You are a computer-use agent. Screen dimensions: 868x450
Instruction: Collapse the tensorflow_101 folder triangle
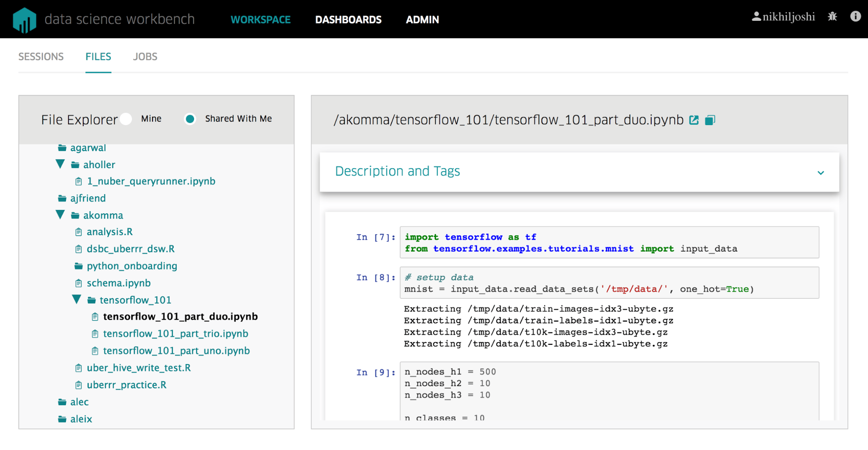tap(76, 299)
